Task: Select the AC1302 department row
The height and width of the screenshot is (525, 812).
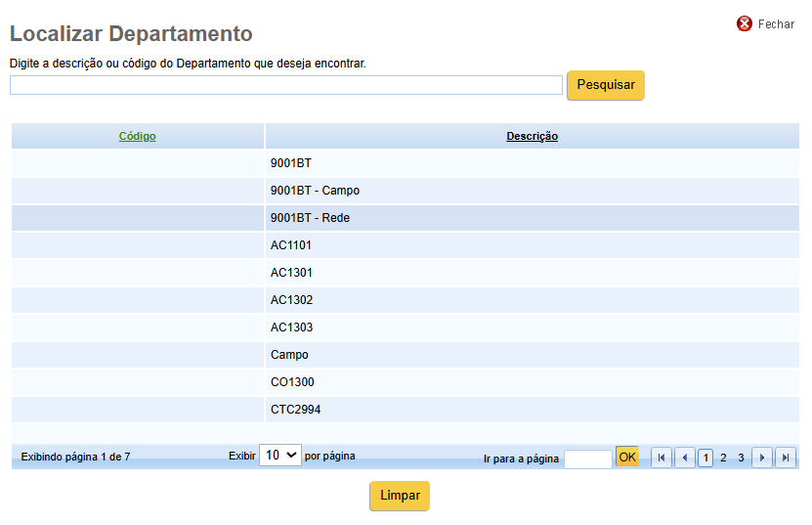Action: pos(405,300)
